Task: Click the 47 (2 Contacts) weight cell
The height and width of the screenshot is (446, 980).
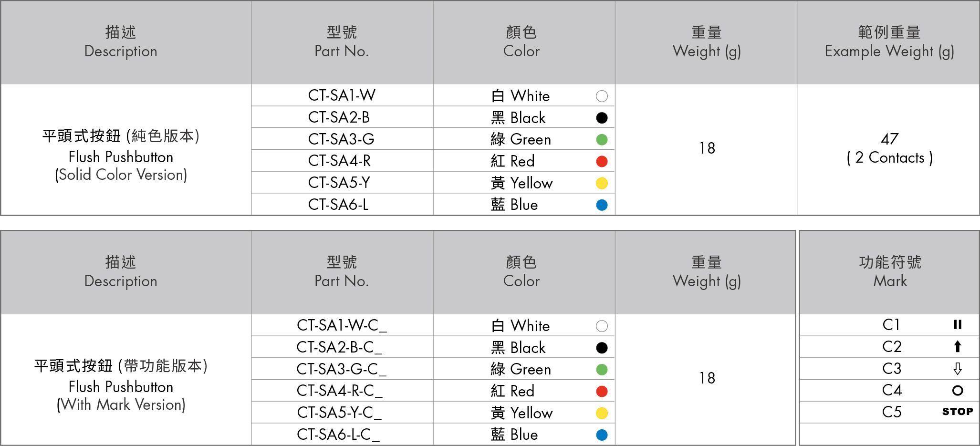Action: pos(889,148)
